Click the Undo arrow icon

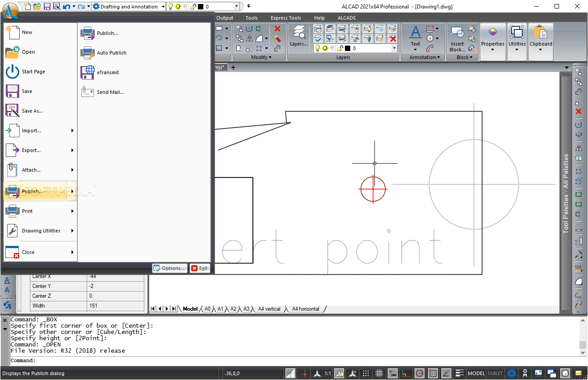tap(66, 7)
